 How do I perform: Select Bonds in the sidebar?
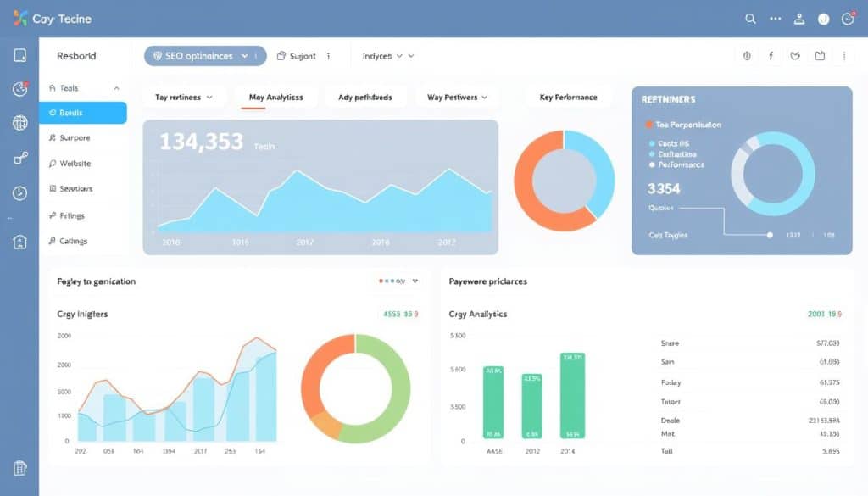coord(83,113)
